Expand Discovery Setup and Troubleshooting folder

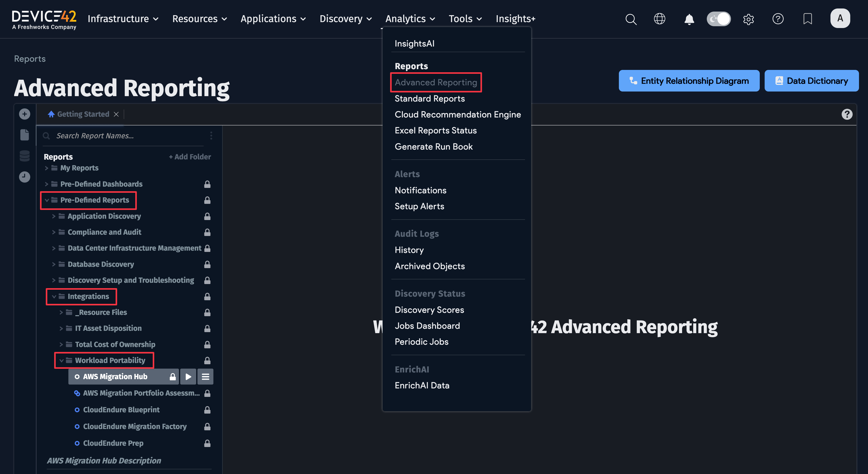click(53, 280)
